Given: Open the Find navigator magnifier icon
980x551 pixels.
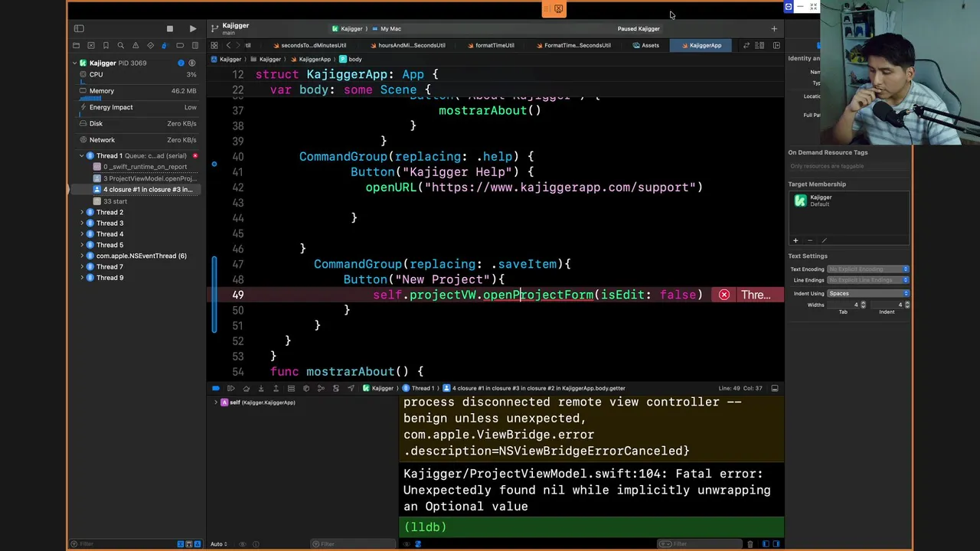Looking at the screenshot, I should pyautogui.click(x=120, y=45).
